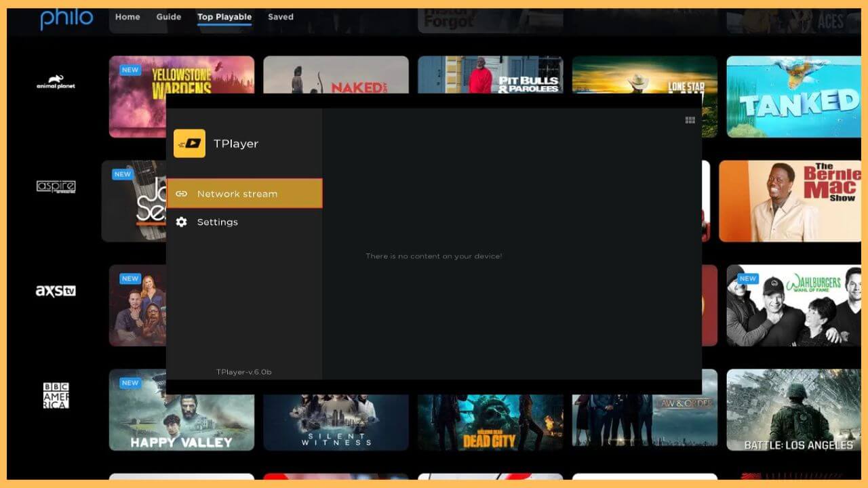Open the grid view icon in TPlayer

click(x=690, y=120)
